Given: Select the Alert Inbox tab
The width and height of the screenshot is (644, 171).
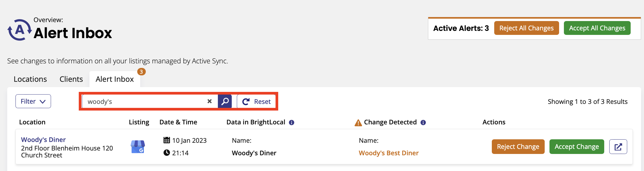Looking at the screenshot, I should [115, 79].
